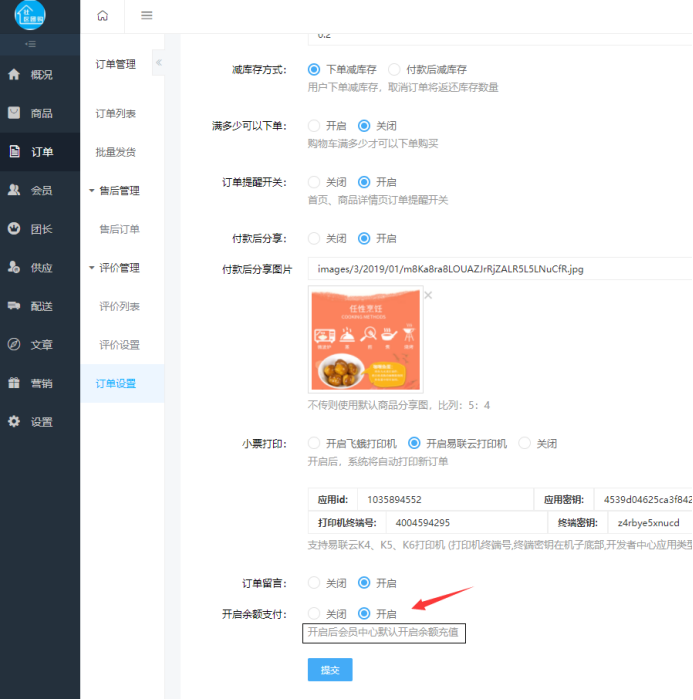Collapse the submenu panel with double-arrow
This screenshot has height=700, width=693.
pos(158,63)
